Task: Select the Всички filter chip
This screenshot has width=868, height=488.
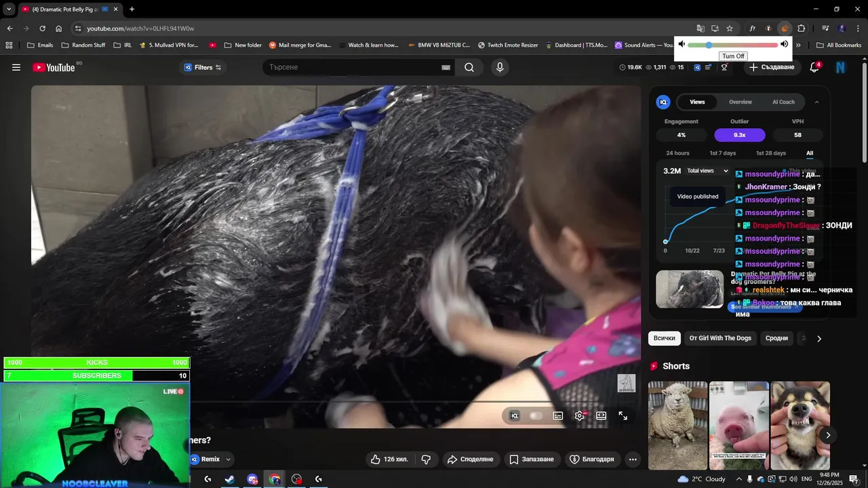Action: point(664,338)
